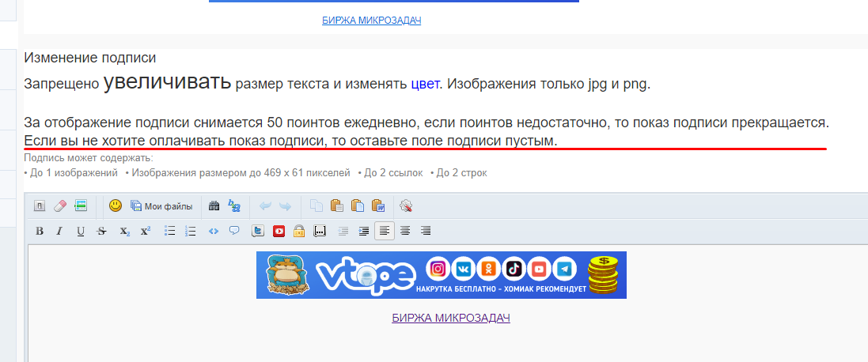This screenshot has height=362, width=868.
Task: Click the binoculars find icon
Action: (x=214, y=206)
